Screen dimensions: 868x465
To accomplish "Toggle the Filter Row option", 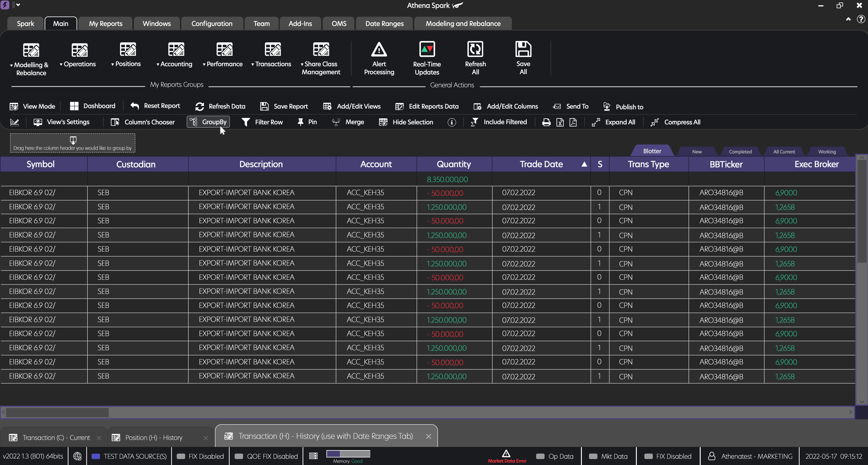I will (263, 122).
